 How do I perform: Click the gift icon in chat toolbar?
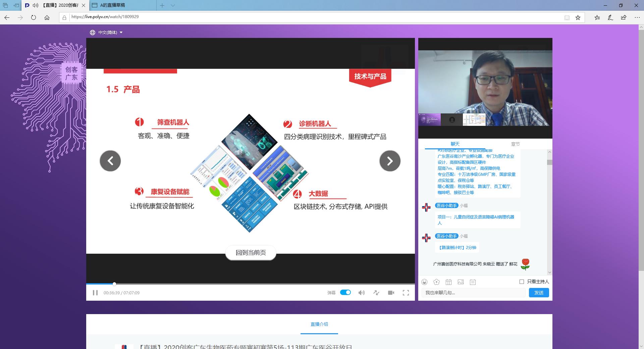point(449,282)
